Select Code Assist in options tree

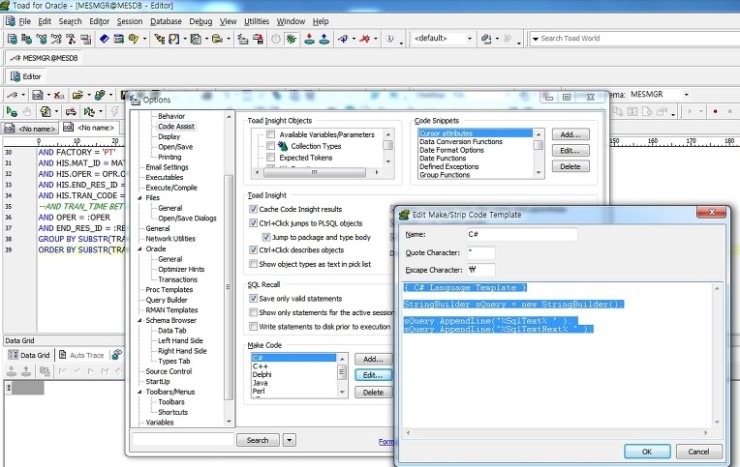coord(176,126)
